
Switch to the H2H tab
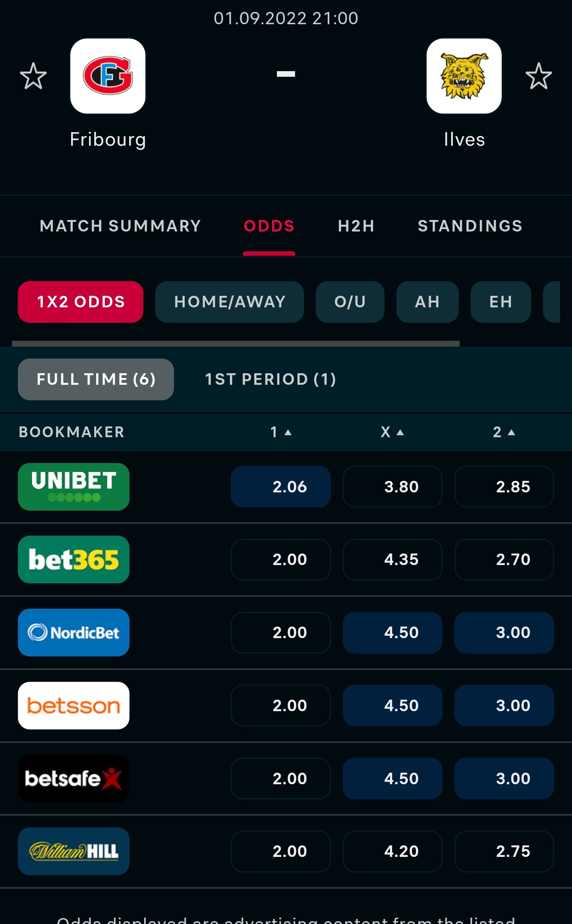click(356, 226)
